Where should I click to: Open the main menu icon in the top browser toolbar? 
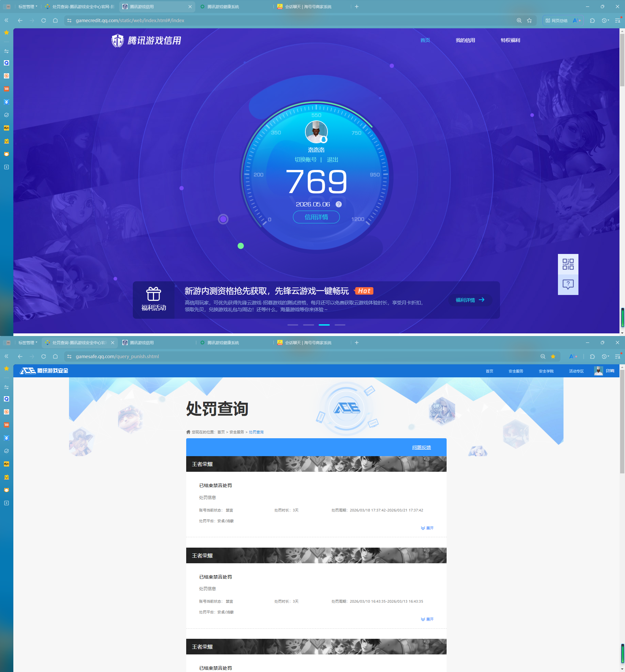point(618,21)
